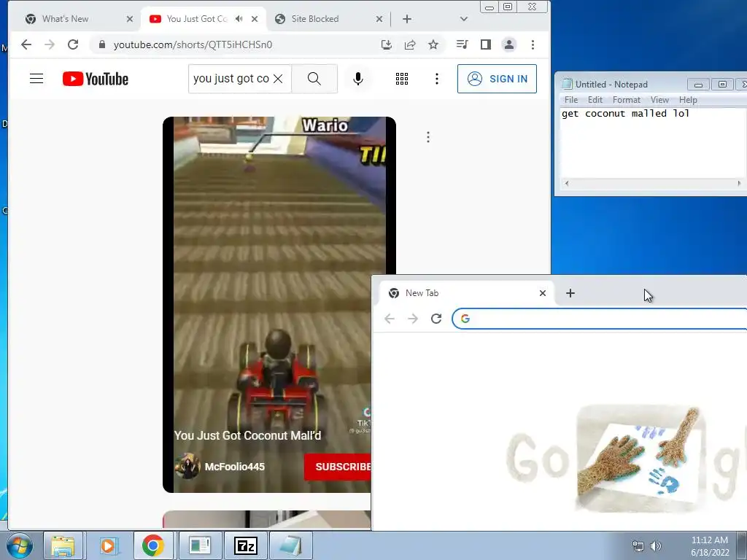Add new tab in YouTube Chrome window

click(x=407, y=19)
